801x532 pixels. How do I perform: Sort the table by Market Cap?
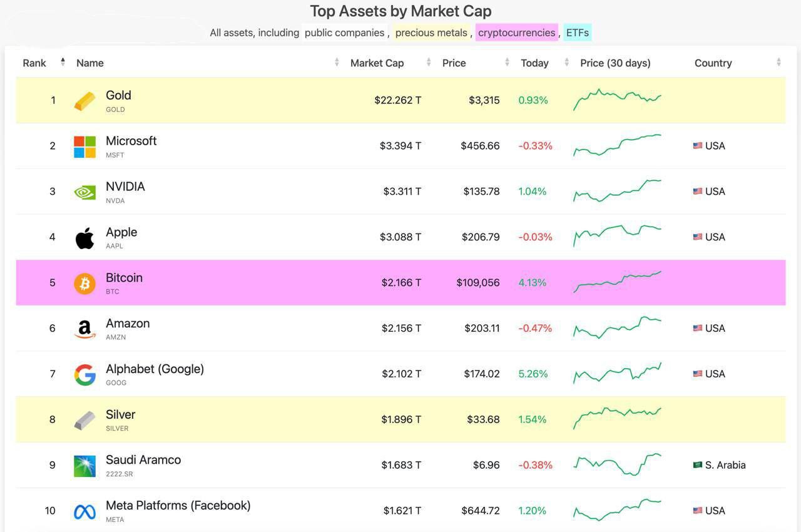click(x=377, y=63)
